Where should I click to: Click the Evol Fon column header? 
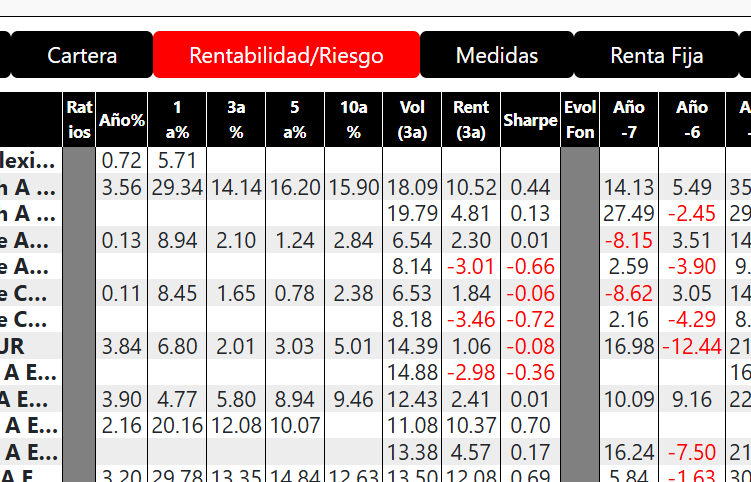[x=580, y=119]
